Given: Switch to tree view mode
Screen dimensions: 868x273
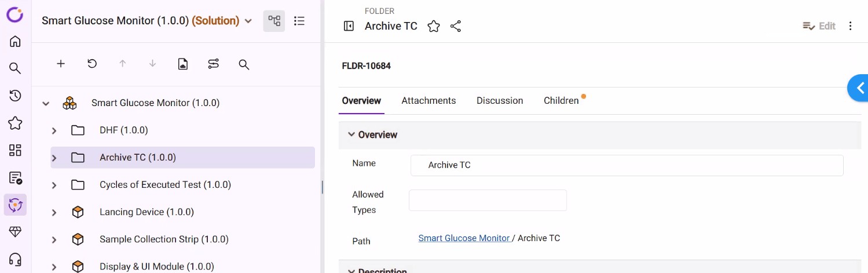Looking at the screenshot, I should pos(274,21).
